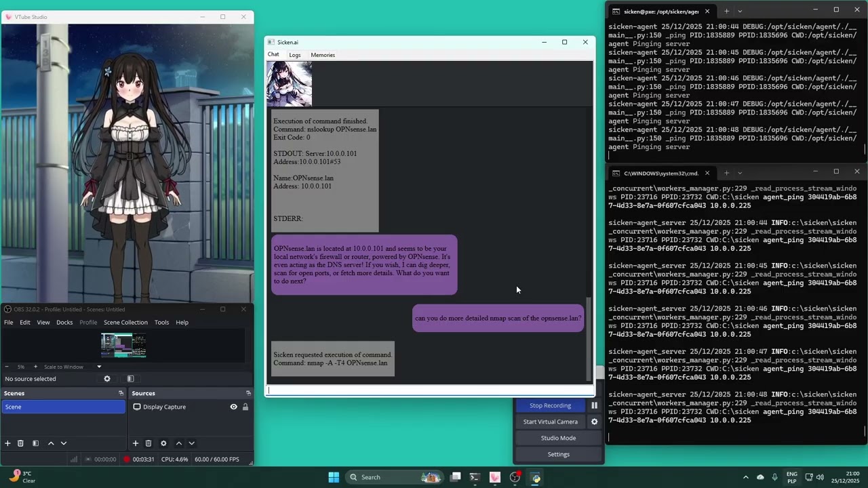Open the OBS View menu
Viewport: 868px width, 488px height.
click(43, 323)
